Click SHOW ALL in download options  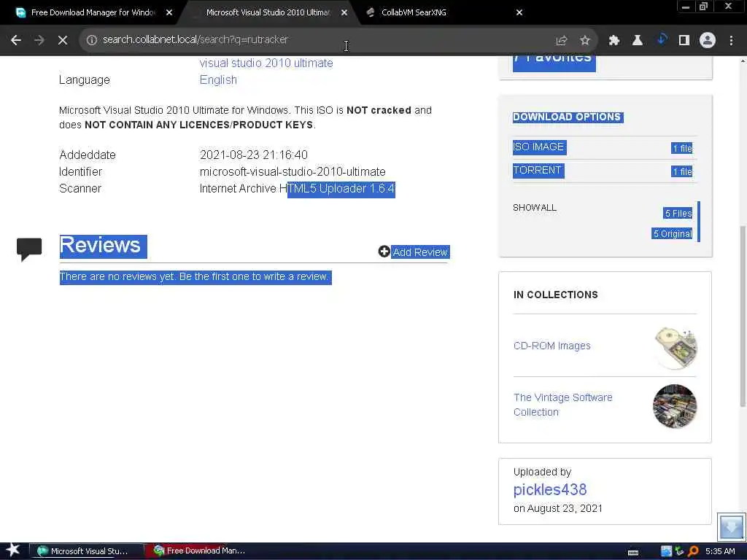[x=535, y=208]
